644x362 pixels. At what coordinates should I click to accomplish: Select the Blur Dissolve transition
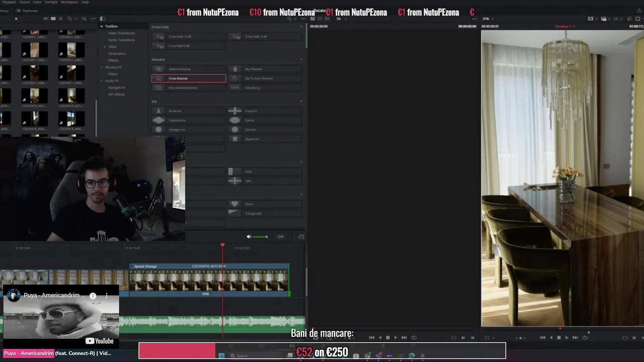point(265,69)
